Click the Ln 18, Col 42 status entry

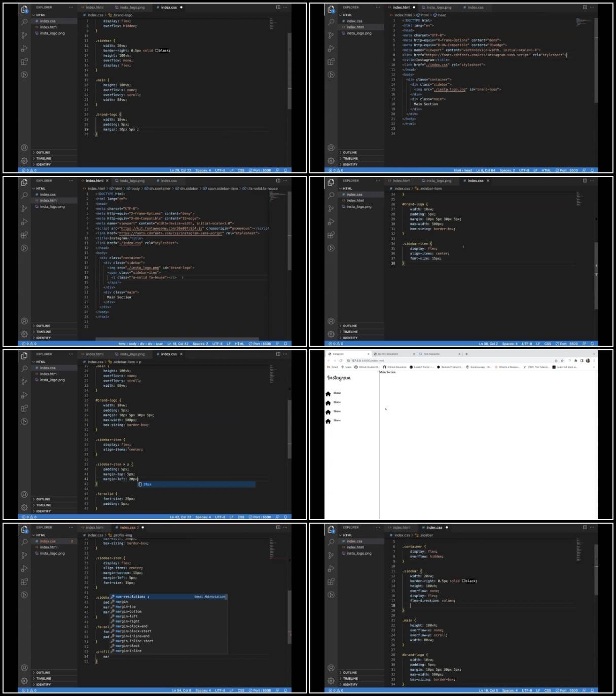[x=178, y=344]
